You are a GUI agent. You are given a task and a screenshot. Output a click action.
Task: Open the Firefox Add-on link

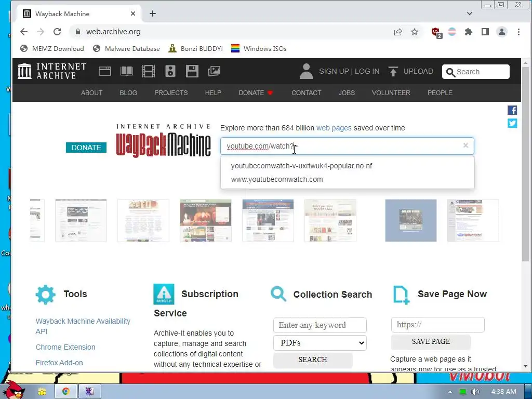(x=59, y=363)
